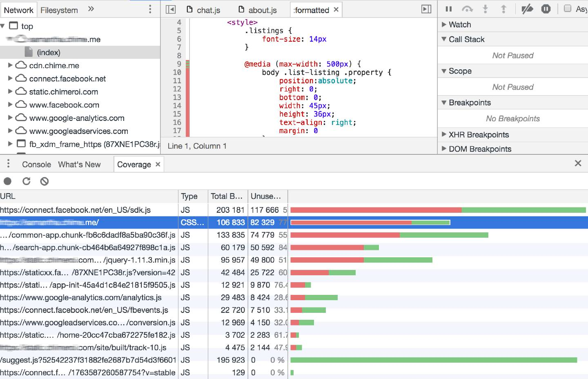588x379 pixels.
Task: Clear all coverage with the block icon
Action: coord(45,181)
